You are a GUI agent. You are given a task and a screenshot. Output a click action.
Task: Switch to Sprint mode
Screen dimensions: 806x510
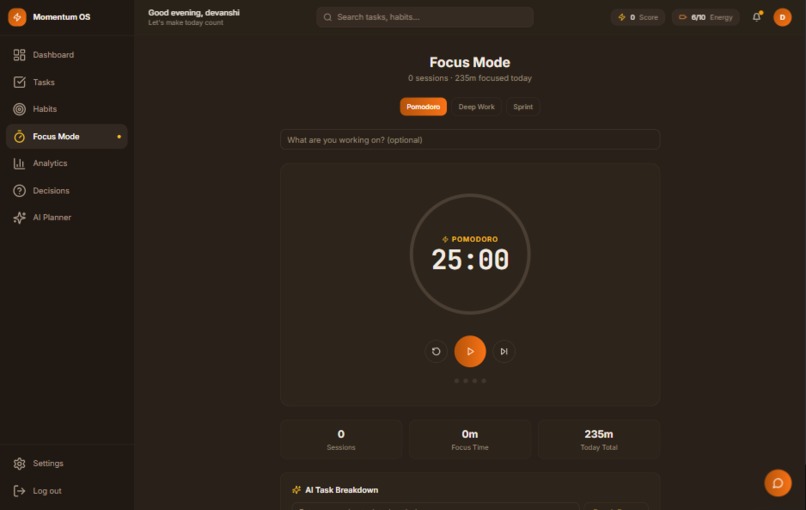pos(523,106)
